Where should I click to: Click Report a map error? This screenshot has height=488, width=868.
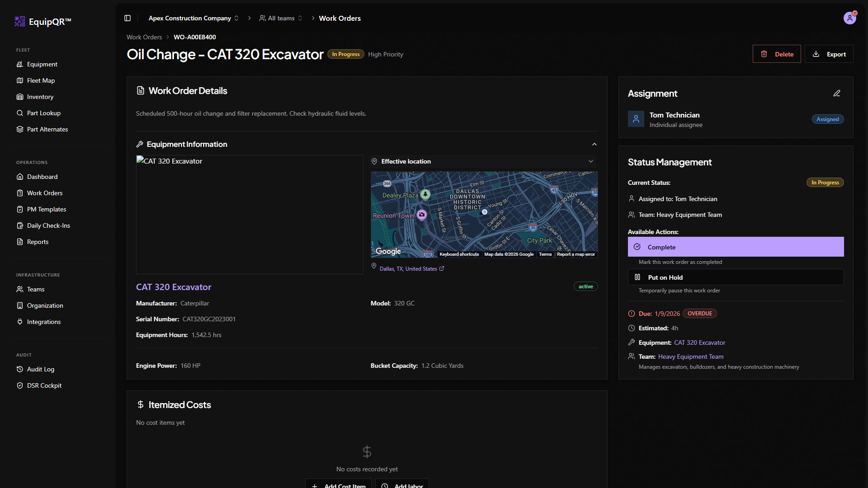[x=576, y=254]
